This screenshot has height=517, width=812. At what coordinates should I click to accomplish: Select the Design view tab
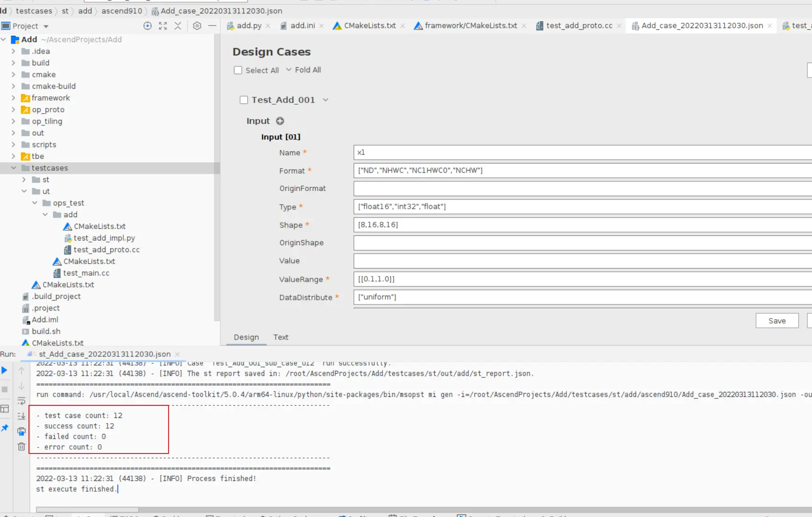pos(246,337)
